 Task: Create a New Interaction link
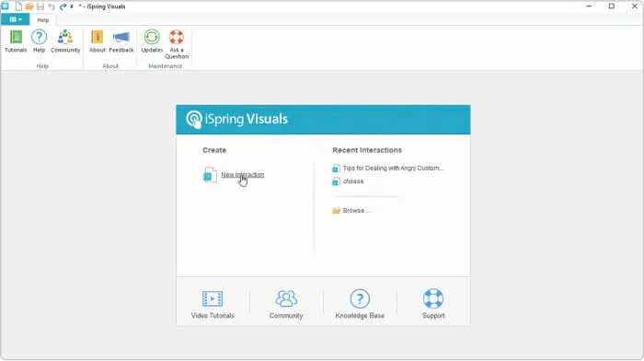242,175
